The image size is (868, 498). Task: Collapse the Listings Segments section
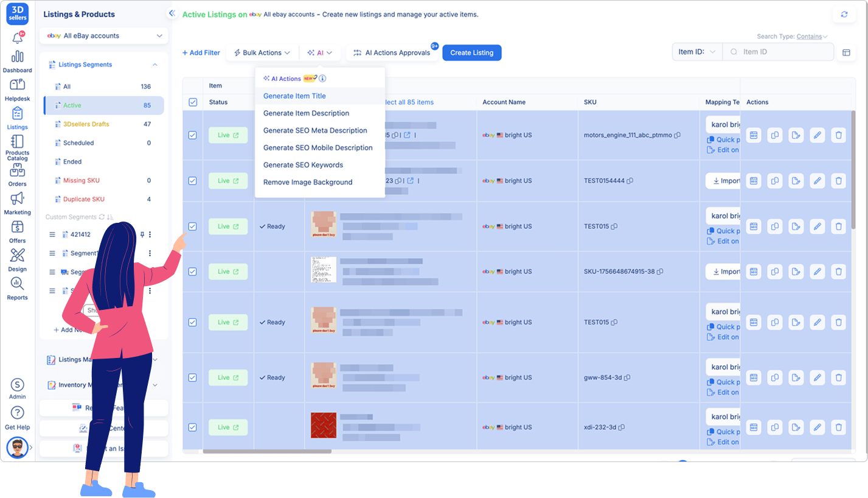pyautogui.click(x=155, y=65)
